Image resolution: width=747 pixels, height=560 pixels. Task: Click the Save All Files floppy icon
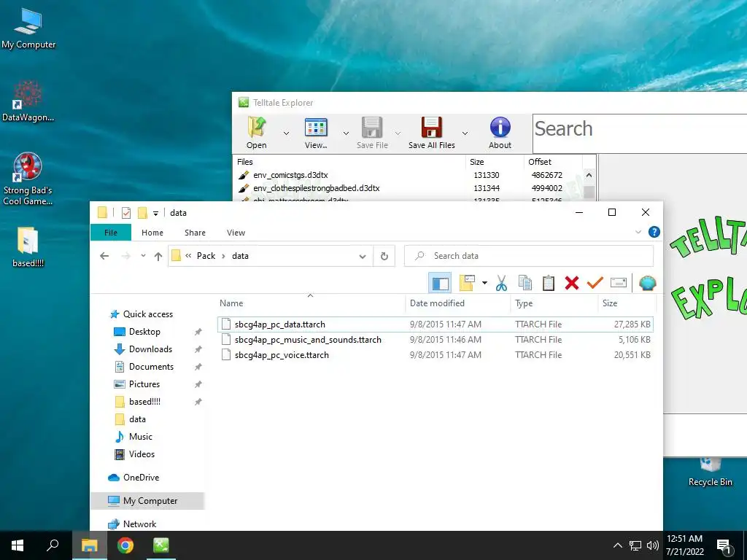click(432, 127)
